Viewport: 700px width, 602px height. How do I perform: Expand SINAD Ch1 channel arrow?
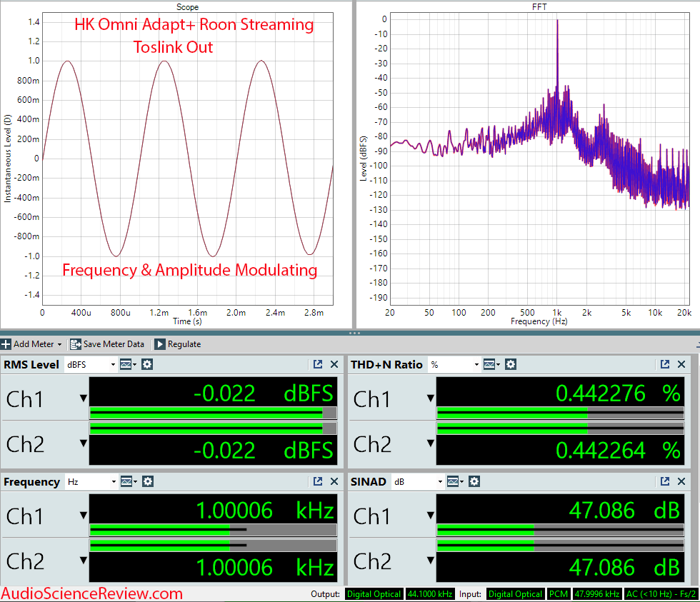(x=431, y=516)
